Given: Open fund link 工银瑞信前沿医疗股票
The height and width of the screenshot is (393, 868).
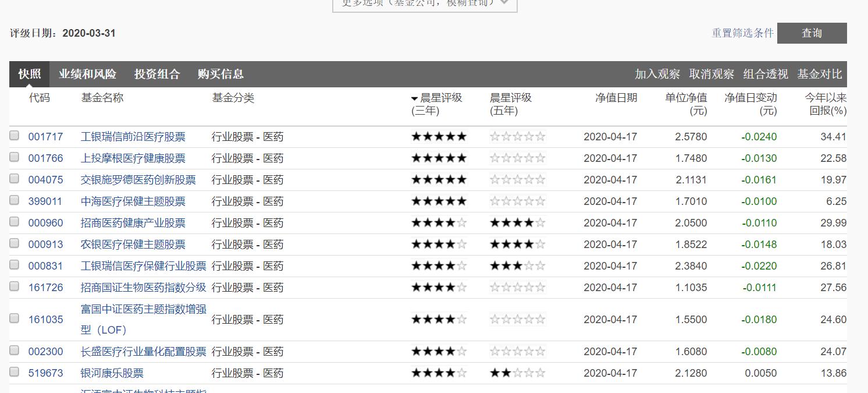Looking at the screenshot, I should pos(133,137).
